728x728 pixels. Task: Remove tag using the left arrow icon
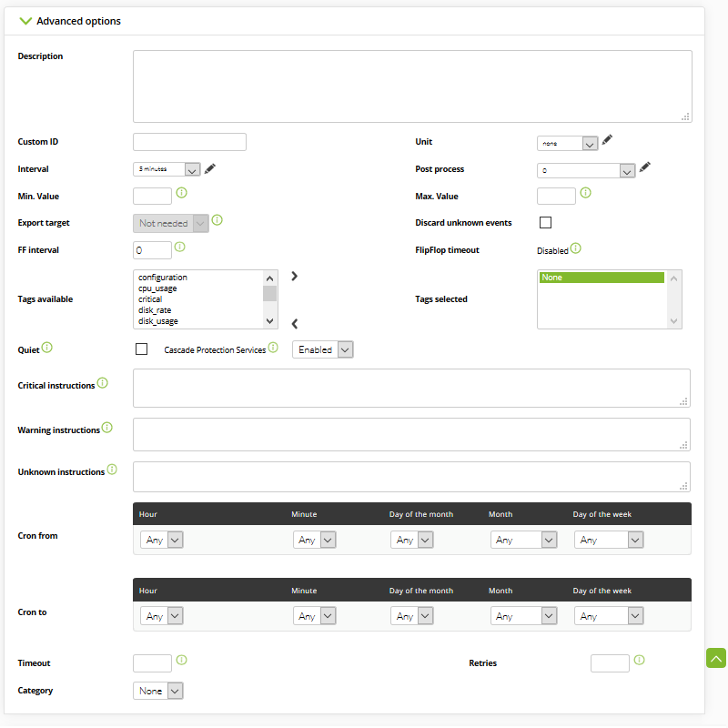pyautogui.click(x=294, y=324)
